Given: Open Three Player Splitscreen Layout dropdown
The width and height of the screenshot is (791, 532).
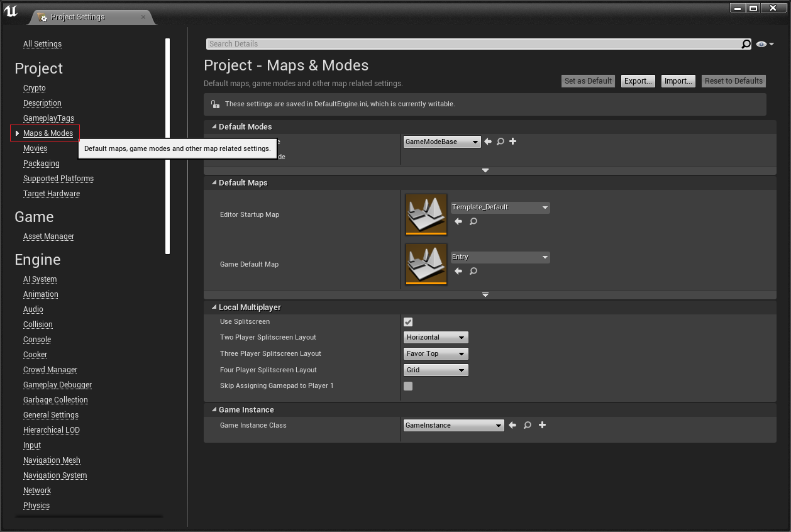Looking at the screenshot, I should pyautogui.click(x=436, y=354).
